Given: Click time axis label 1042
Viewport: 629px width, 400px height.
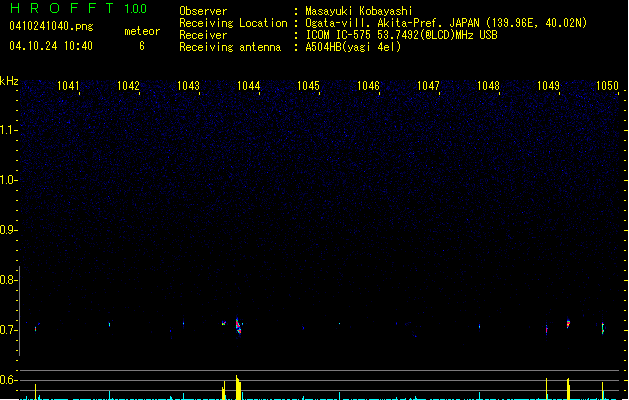Looking at the screenshot, I should (128, 86).
